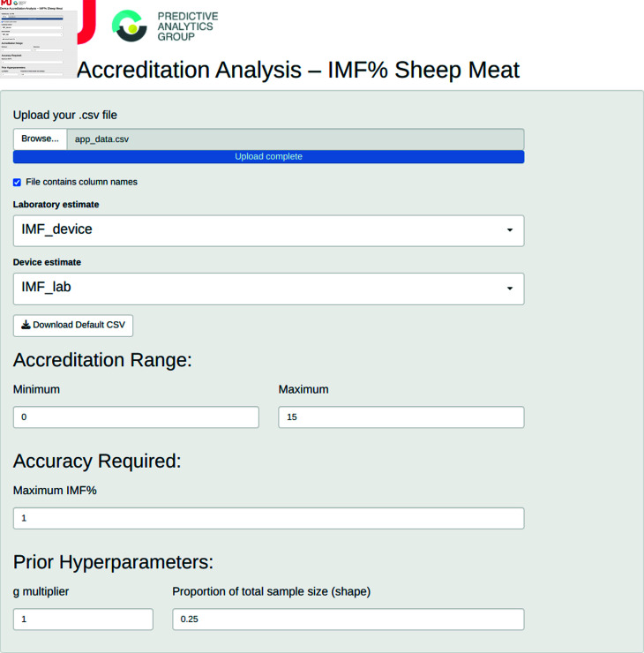Toggle File contains column names checkbox
Image resolution: width=644 pixels, height=653 pixels.
17,182
